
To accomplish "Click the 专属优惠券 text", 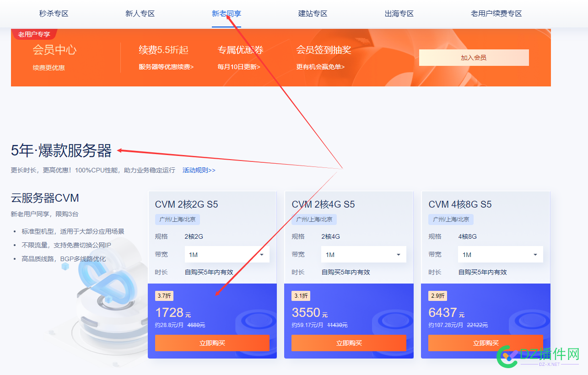I will (x=241, y=50).
